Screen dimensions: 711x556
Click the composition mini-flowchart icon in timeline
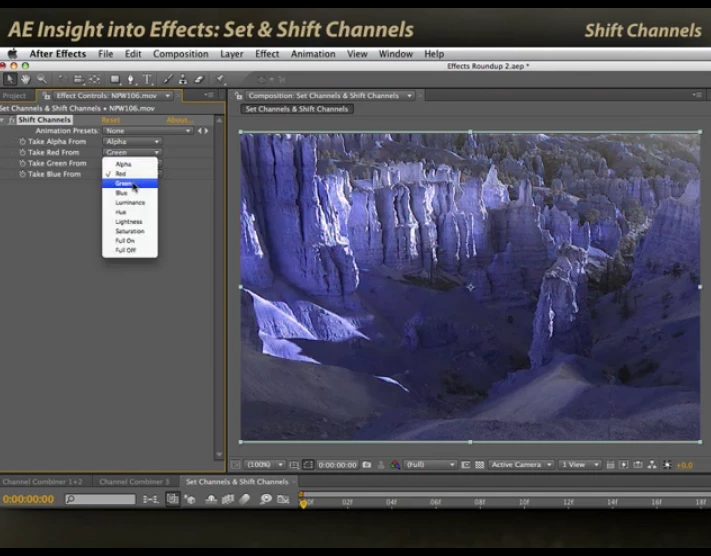click(x=150, y=499)
